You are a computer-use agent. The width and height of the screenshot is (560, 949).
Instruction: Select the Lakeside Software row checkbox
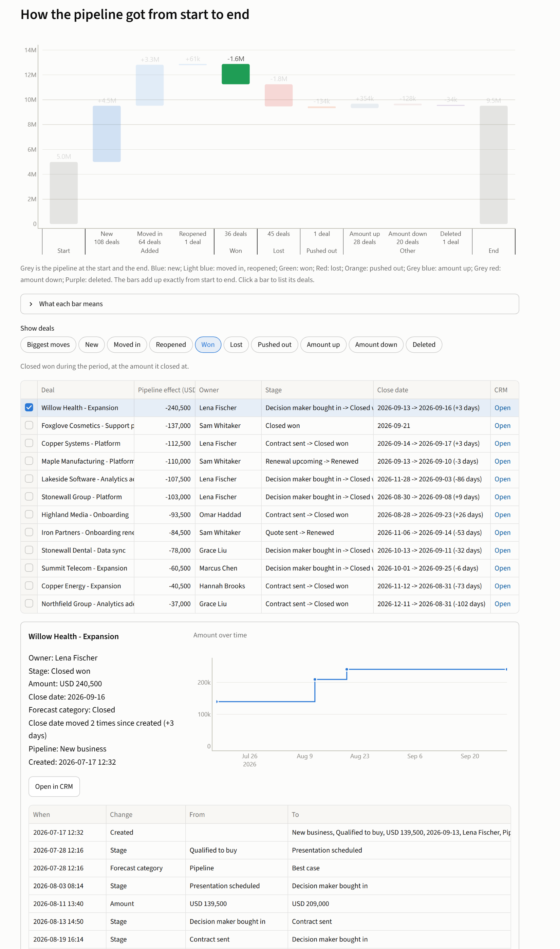coord(29,479)
